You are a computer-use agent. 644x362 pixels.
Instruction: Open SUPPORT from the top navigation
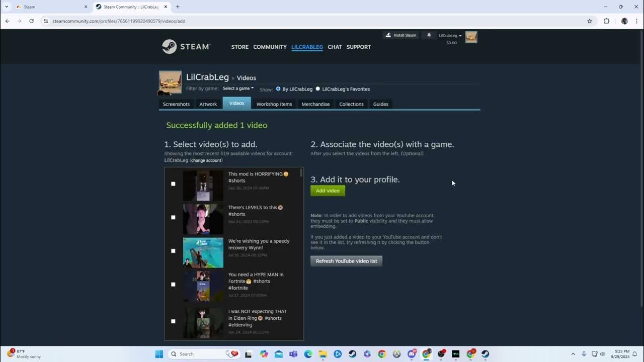point(359,47)
